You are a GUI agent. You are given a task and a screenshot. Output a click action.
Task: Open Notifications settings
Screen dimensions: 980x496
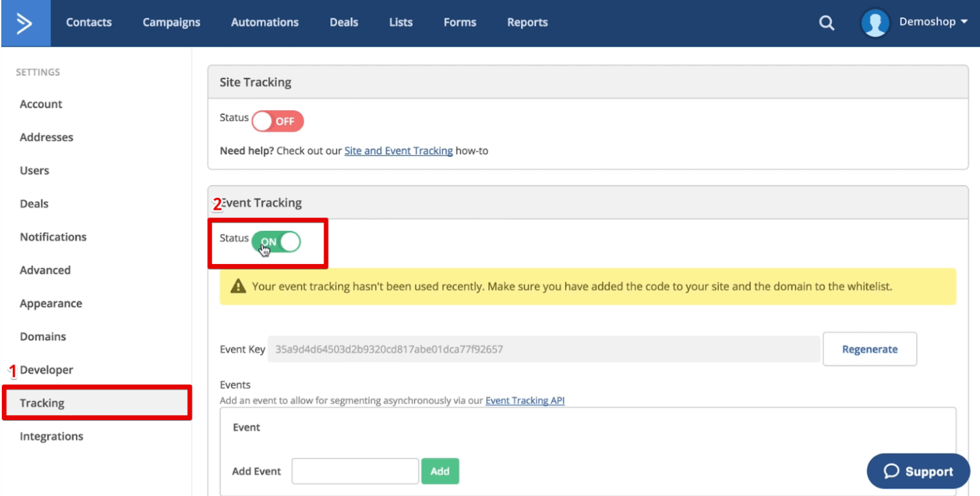pyautogui.click(x=53, y=237)
